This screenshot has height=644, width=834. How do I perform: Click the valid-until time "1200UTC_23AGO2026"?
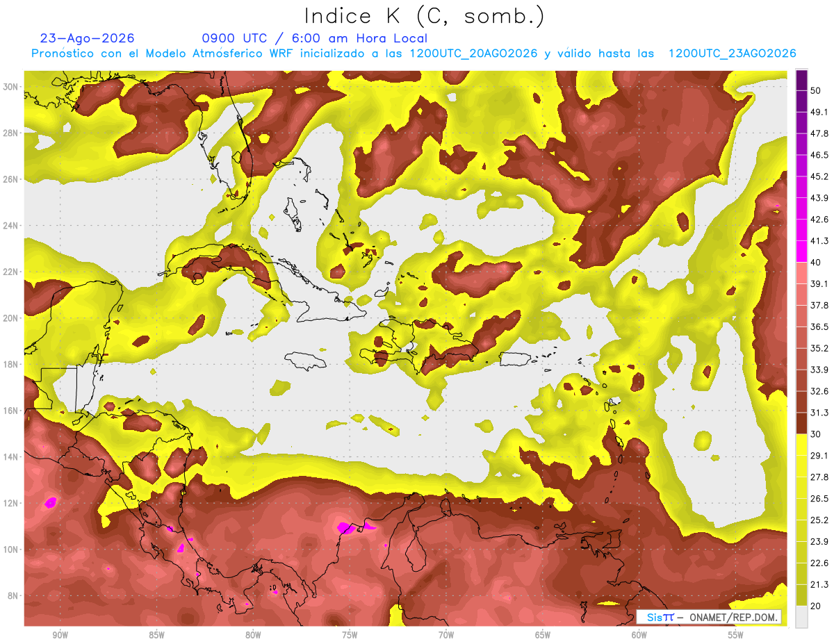(x=732, y=53)
